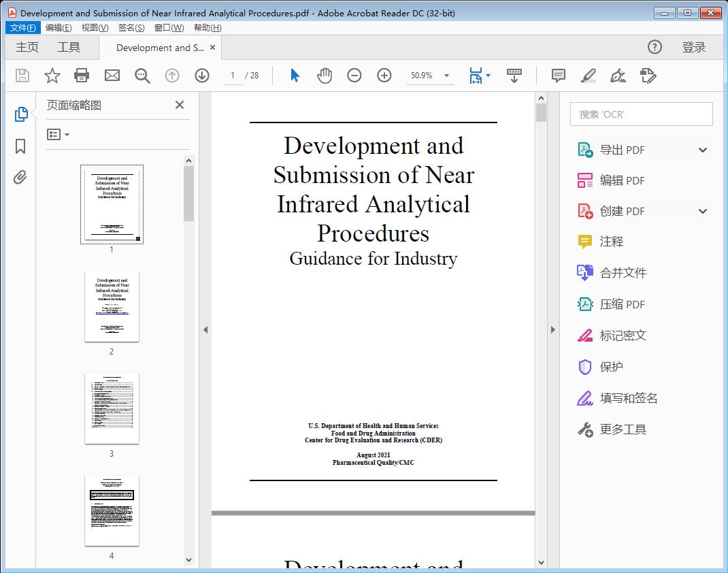Open the 文件 menu
728x573 pixels.
[22, 27]
